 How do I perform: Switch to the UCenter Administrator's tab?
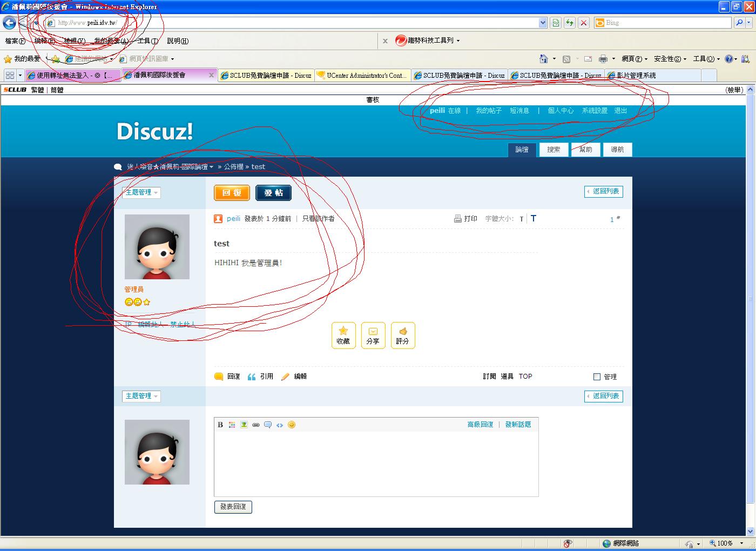point(362,76)
